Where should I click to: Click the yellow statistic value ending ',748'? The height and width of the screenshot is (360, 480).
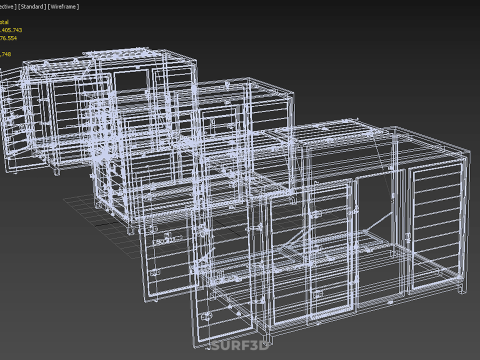click(6, 54)
